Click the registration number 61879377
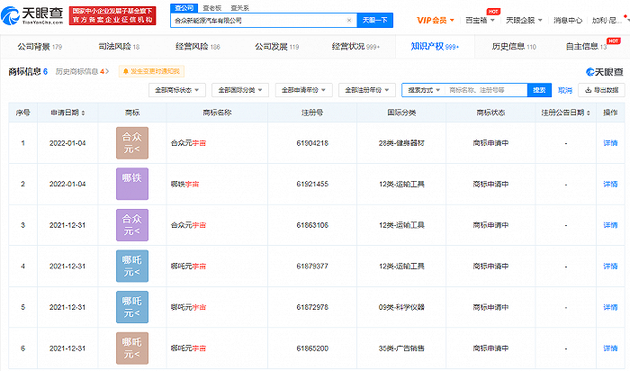The height and width of the screenshot is (371, 630). tap(312, 266)
